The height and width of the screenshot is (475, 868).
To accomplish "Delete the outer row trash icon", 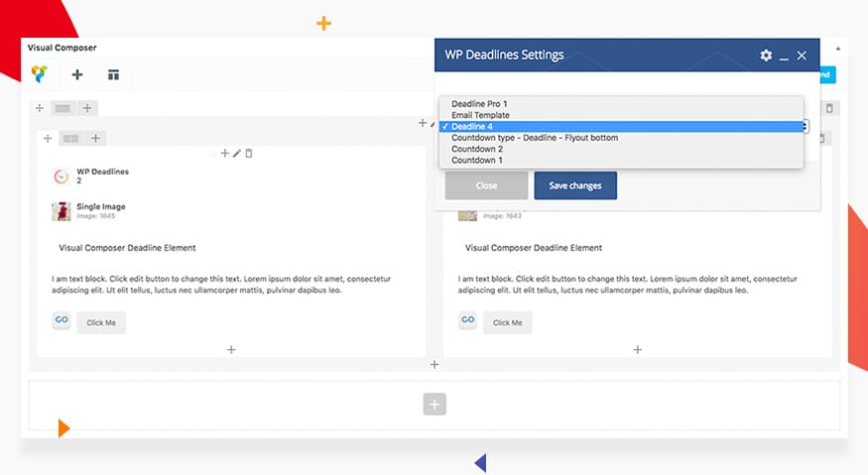I will click(x=829, y=108).
